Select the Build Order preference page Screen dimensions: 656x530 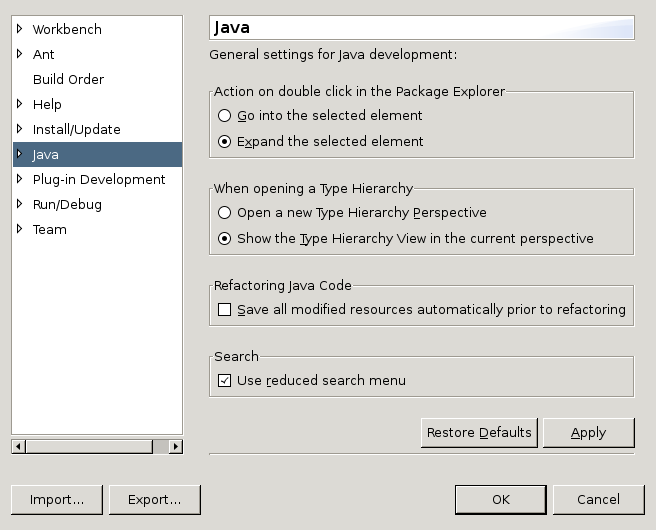pyautogui.click(x=68, y=79)
